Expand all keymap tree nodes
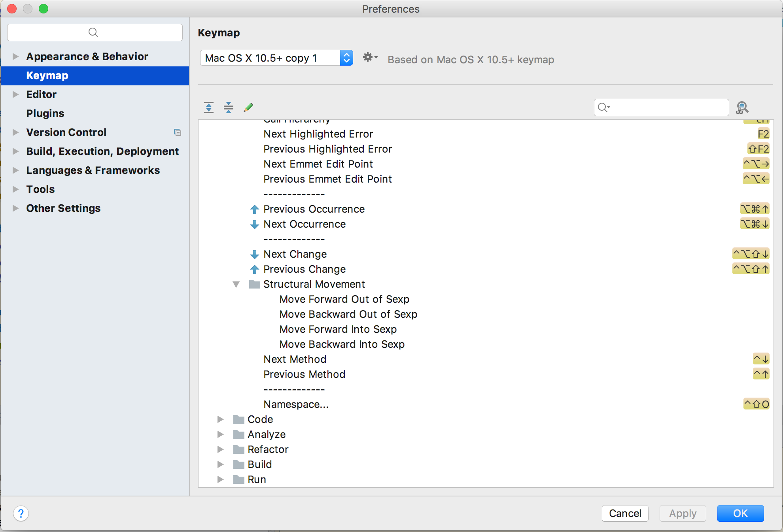 (209, 107)
